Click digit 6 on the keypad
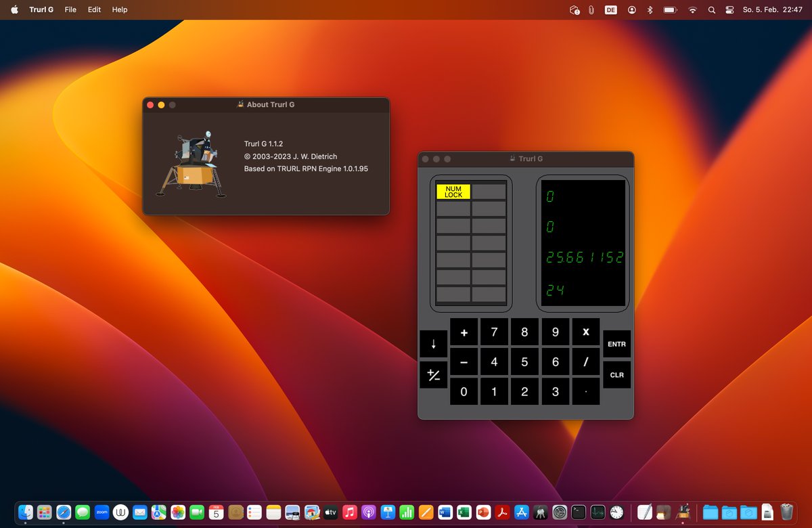The width and height of the screenshot is (812, 528). 556,362
